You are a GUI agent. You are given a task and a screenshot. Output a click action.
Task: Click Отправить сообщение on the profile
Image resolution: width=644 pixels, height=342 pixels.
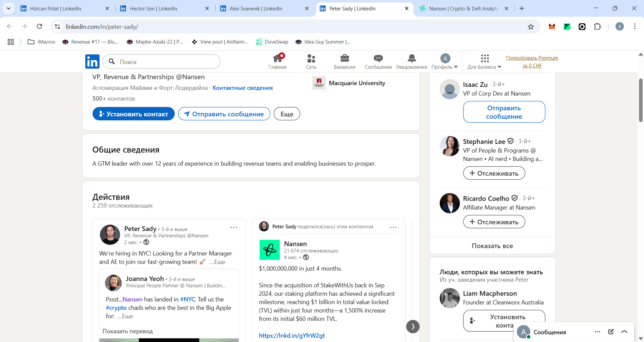tap(224, 114)
